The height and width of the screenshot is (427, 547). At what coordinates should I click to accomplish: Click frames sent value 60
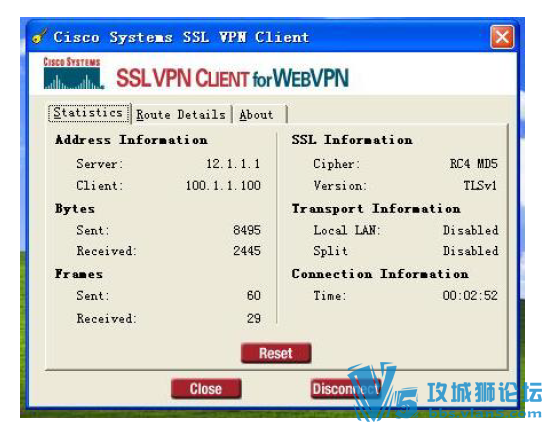254,295
